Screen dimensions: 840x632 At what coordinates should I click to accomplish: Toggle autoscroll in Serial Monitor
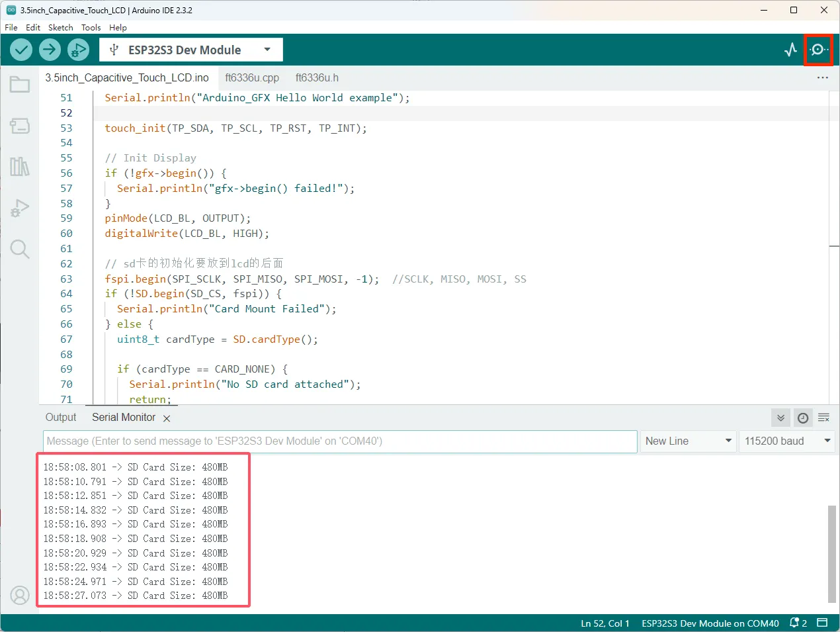click(781, 418)
